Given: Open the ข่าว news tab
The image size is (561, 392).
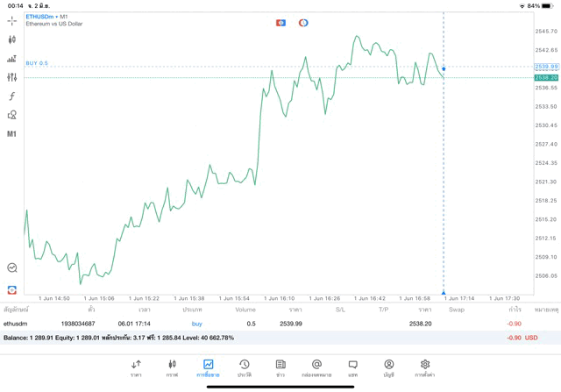Looking at the screenshot, I should (280, 367).
